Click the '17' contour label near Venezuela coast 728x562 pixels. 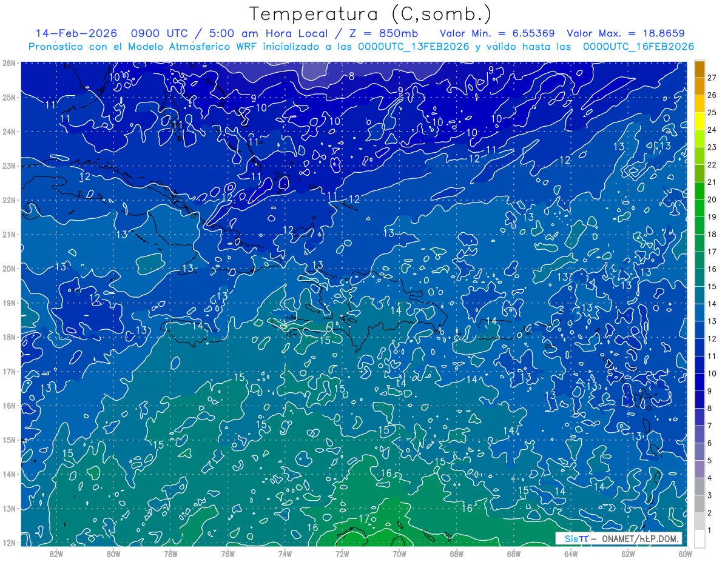click(x=364, y=518)
